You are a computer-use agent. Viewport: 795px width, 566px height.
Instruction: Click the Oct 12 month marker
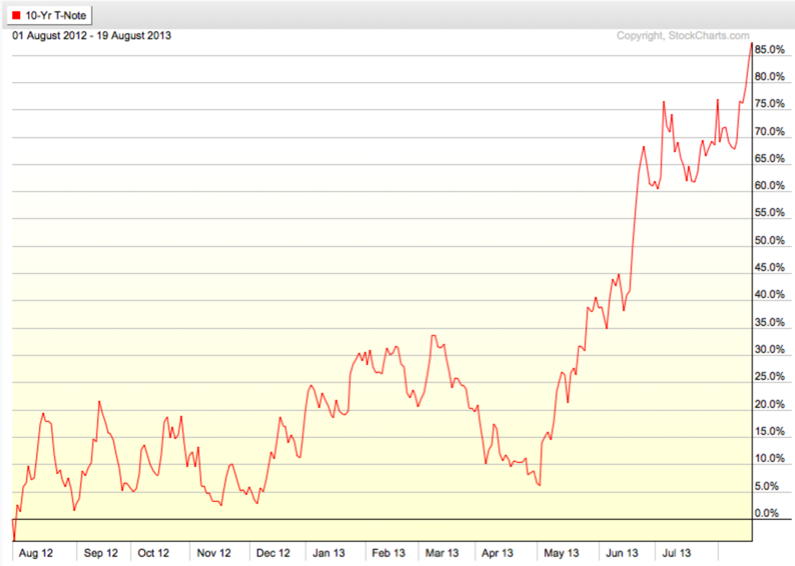(x=155, y=552)
